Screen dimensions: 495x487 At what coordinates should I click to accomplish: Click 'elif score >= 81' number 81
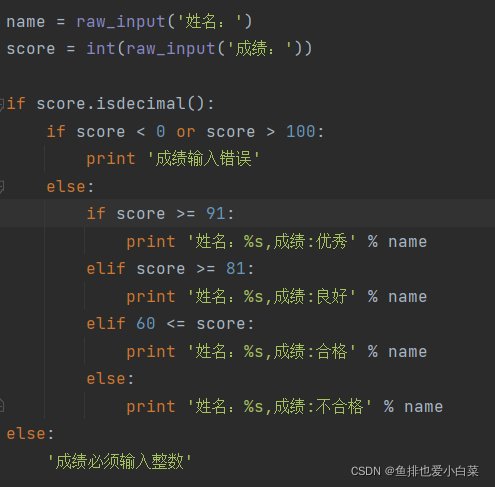point(236,268)
